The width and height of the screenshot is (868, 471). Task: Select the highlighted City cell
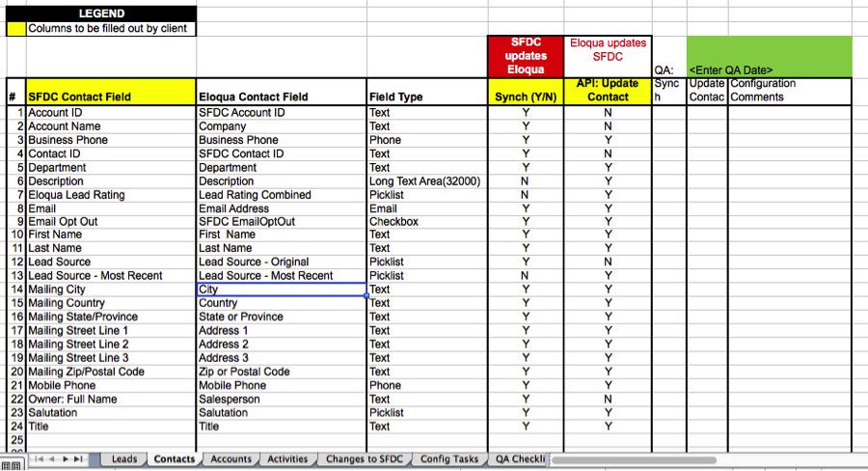282,290
